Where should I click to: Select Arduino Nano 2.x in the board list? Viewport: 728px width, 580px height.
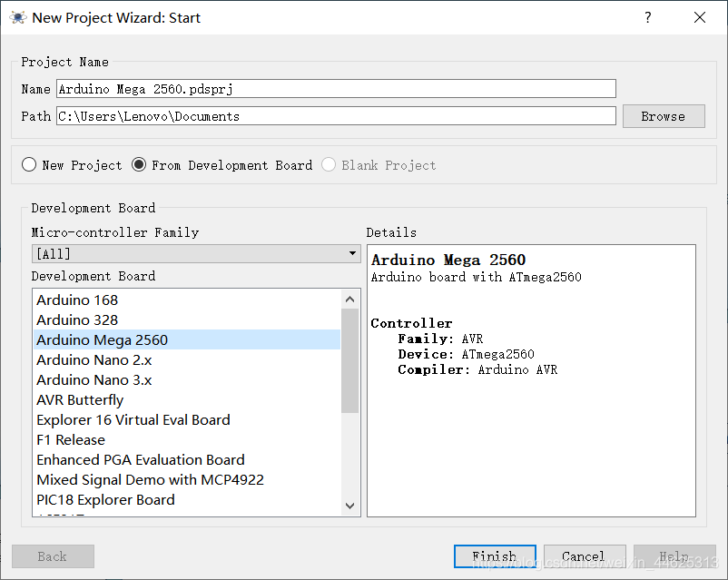click(x=187, y=359)
